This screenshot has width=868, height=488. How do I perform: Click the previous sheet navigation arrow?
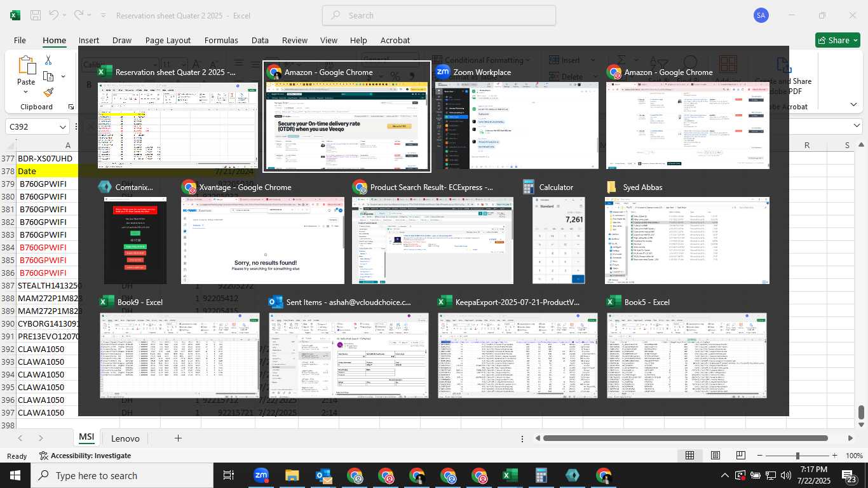(x=20, y=438)
